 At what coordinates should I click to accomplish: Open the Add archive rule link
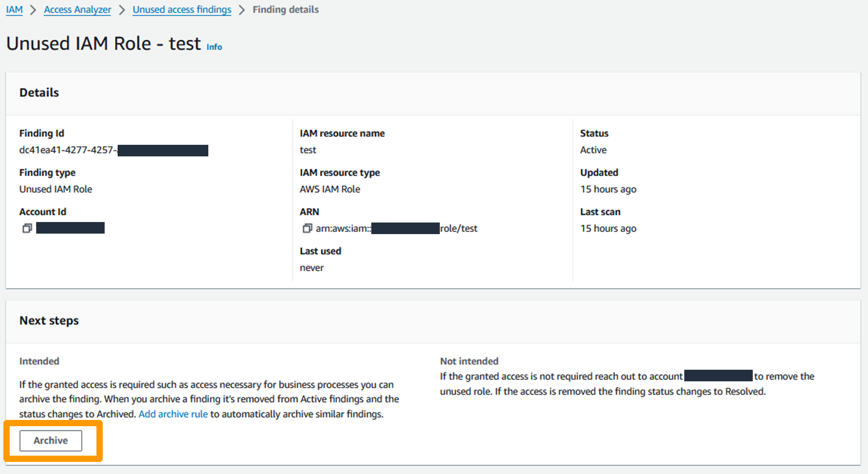point(173,414)
